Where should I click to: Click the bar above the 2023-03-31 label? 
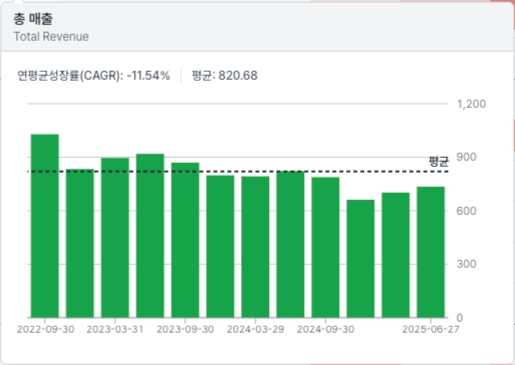pyautogui.click(x=115, y=237)
